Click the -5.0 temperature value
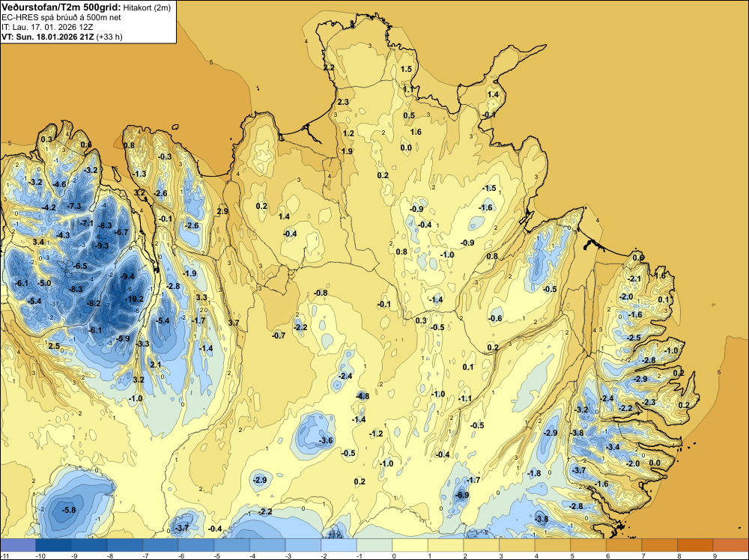The image size is (749, 560). (44, 284)
